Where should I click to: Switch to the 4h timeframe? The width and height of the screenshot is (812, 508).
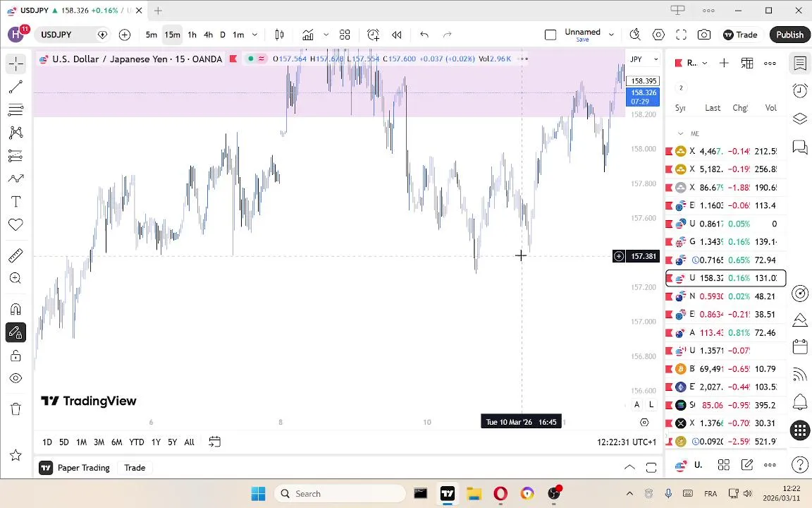tap(208, 35)
